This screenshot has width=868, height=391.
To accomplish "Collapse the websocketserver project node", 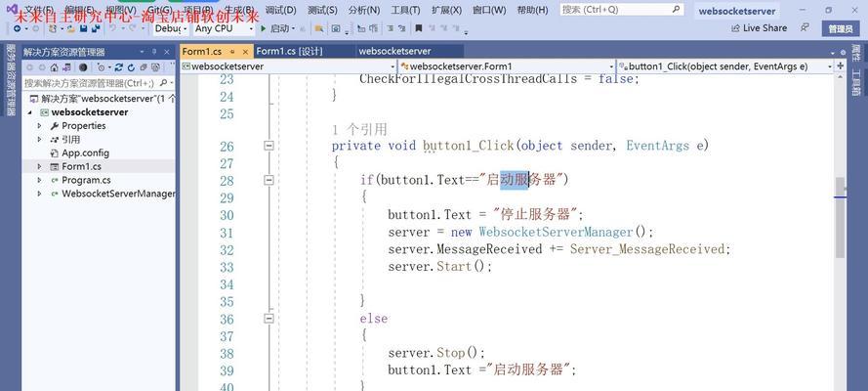I will [29, 112].
